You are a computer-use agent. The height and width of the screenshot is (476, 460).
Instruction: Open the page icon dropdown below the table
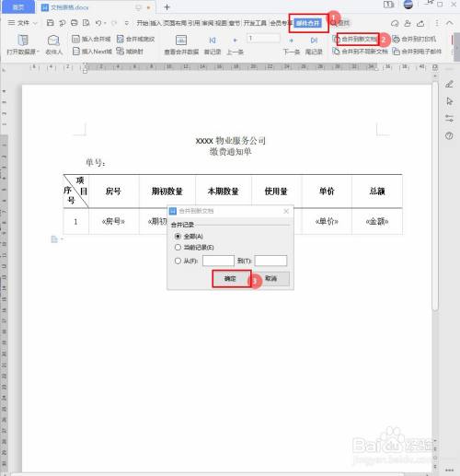63,239
